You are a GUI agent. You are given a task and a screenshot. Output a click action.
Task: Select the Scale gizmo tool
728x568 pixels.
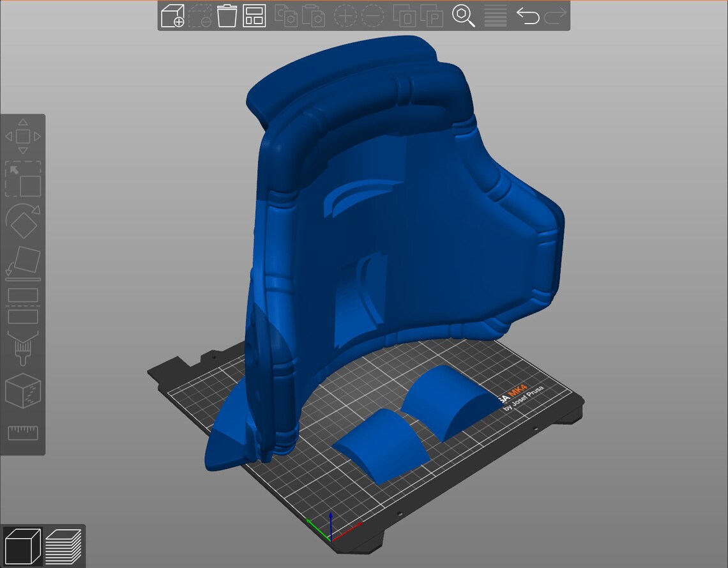[23, 179]
